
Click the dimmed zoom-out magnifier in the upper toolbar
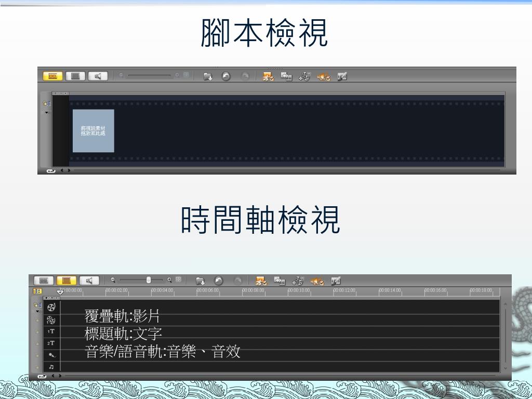click(x=121, y=75)
